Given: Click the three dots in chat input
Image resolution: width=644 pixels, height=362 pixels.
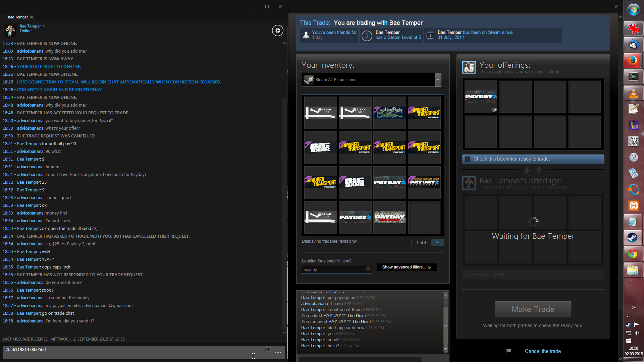Looking at the screenshot, I should tap(278, 352).
